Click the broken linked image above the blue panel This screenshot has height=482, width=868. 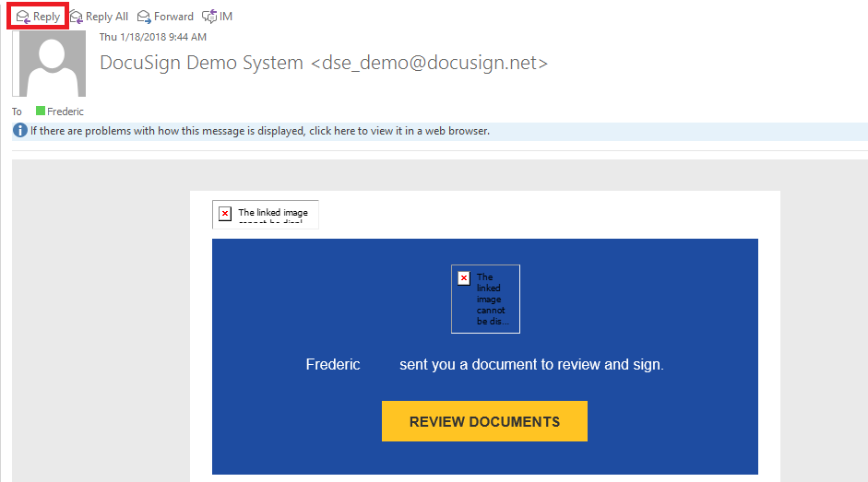point(266,215)
